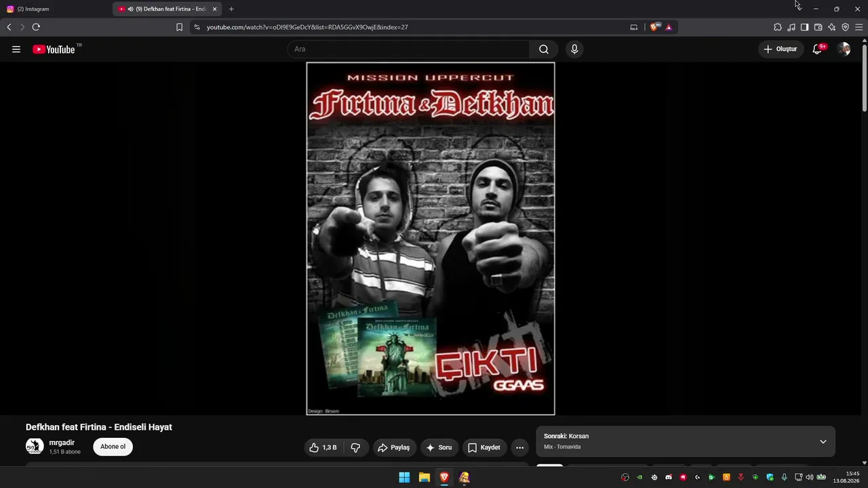
Task: Go to the YouTube home logo
Action: tap(54, 49)
